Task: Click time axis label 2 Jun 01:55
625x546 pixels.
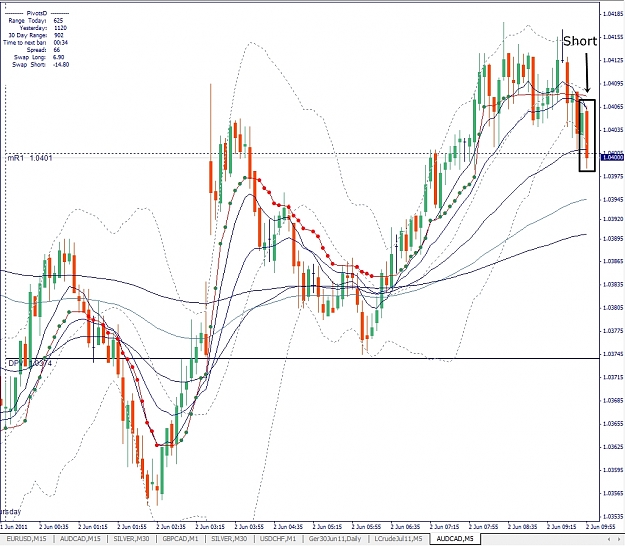Action: 132,526
